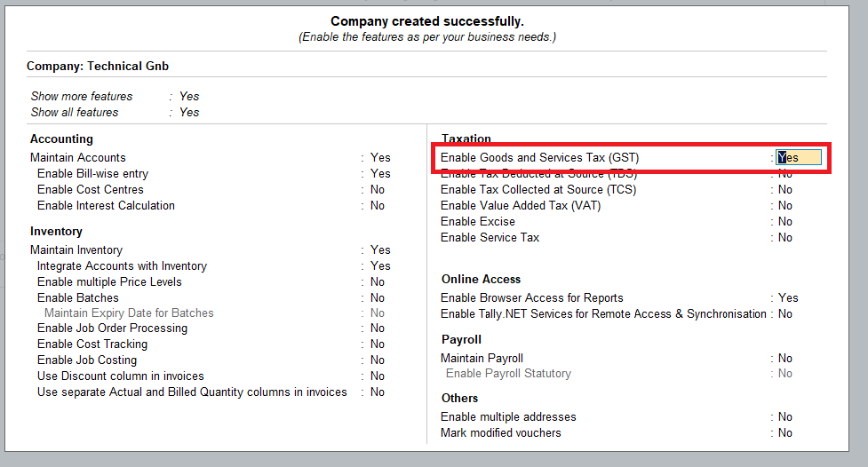Enable Excise taxation option
The height and width of the screenshot is (467, 868).
click(x=785, y=221)
